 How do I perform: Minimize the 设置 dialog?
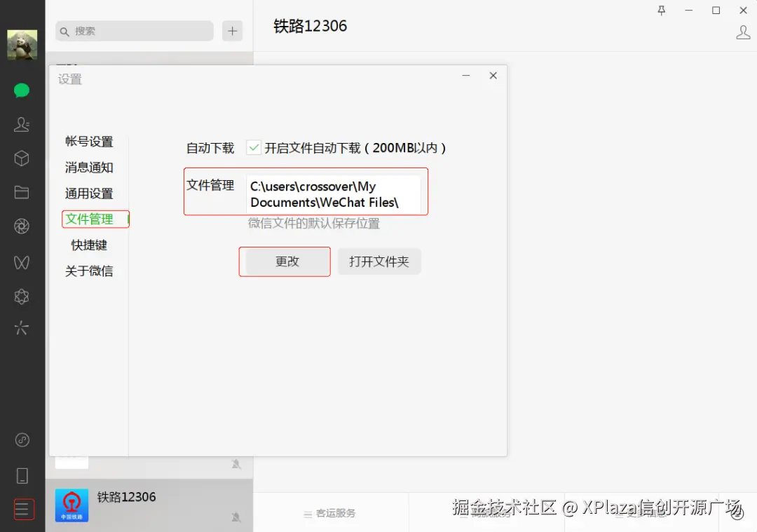pyautogui.click(x=466, y=75)
